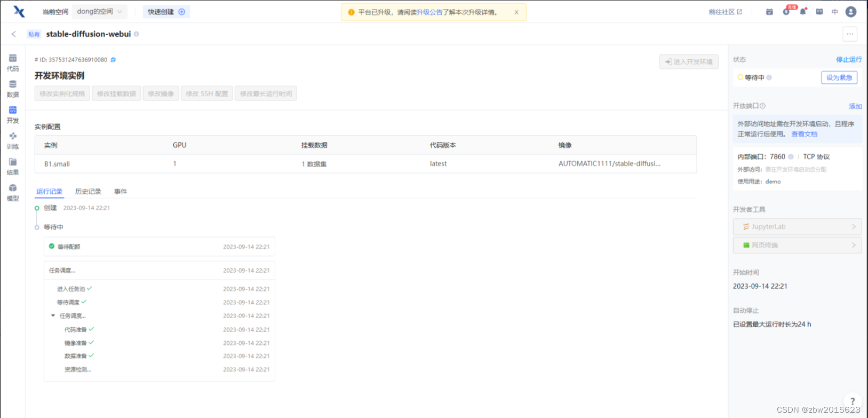
Task: Click the 私有 private tag
Action: click(x=34, y=34)
